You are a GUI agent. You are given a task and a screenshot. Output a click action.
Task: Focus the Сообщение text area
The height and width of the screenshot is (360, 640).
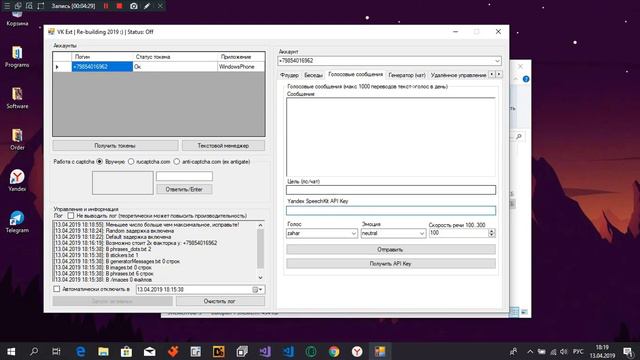click(x=391, y=137)
